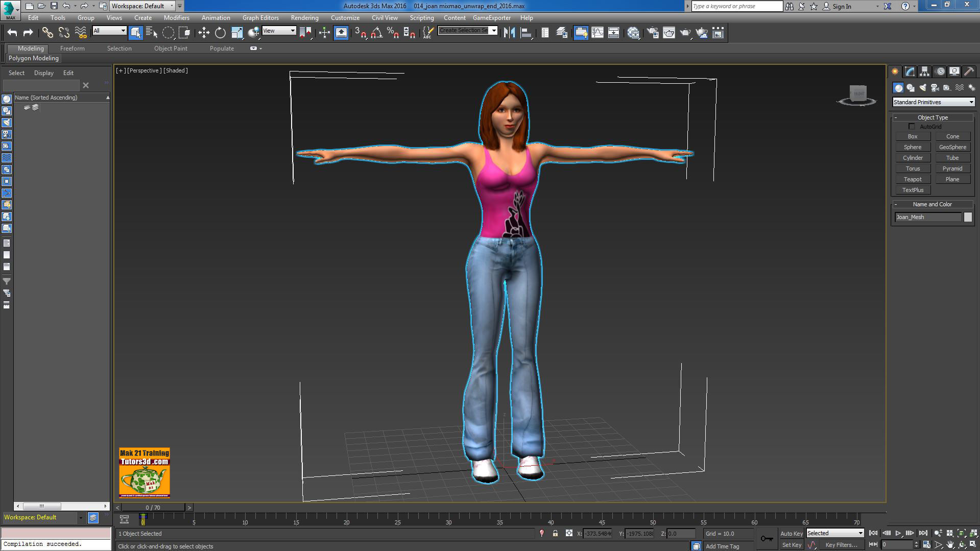Toggle Auto Key animation mode

(x=792, y=534)
